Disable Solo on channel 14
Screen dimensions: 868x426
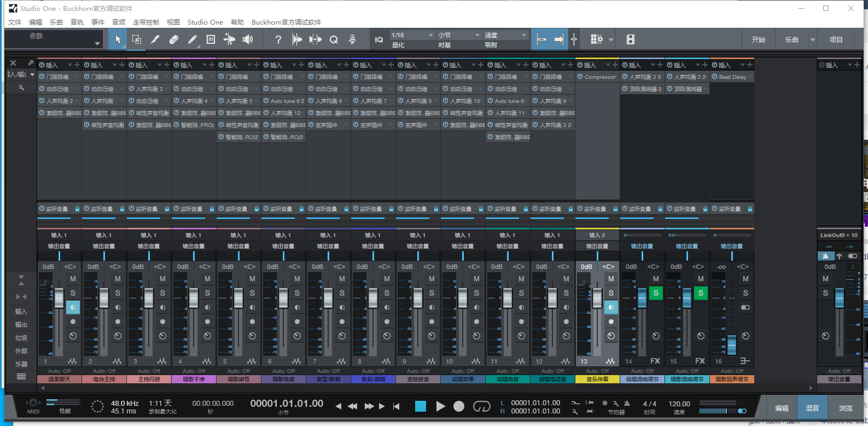[x=656, y=293]
